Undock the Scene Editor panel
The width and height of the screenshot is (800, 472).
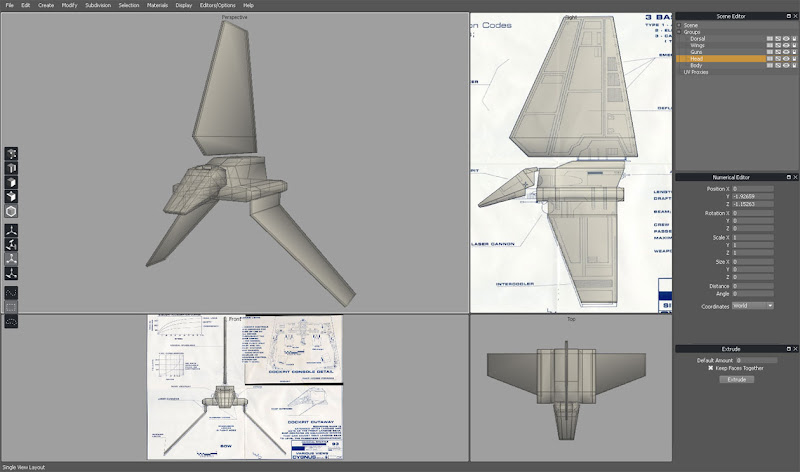click(x=788, y=16)
